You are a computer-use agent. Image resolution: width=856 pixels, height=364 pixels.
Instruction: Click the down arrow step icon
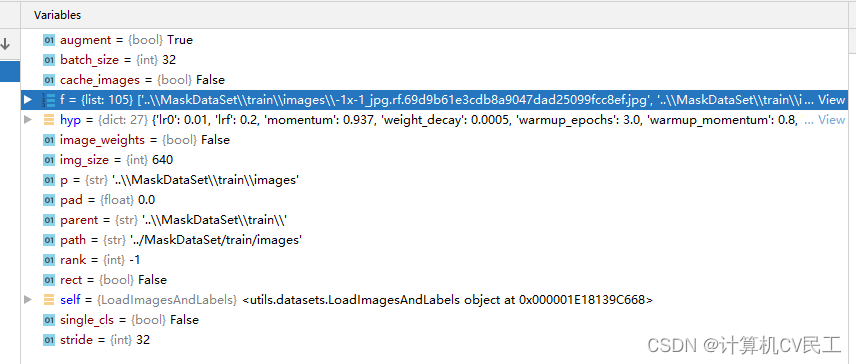(x=6, y=44)
